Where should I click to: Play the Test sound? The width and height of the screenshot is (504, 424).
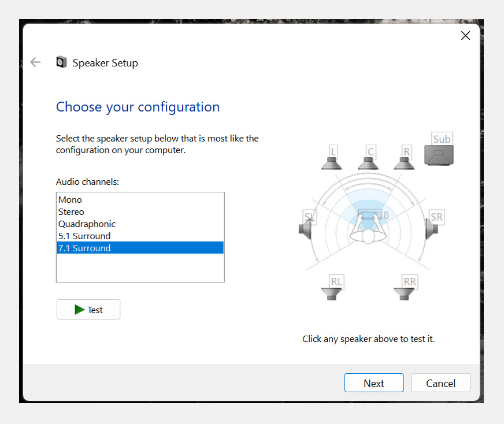coord(88,309)
